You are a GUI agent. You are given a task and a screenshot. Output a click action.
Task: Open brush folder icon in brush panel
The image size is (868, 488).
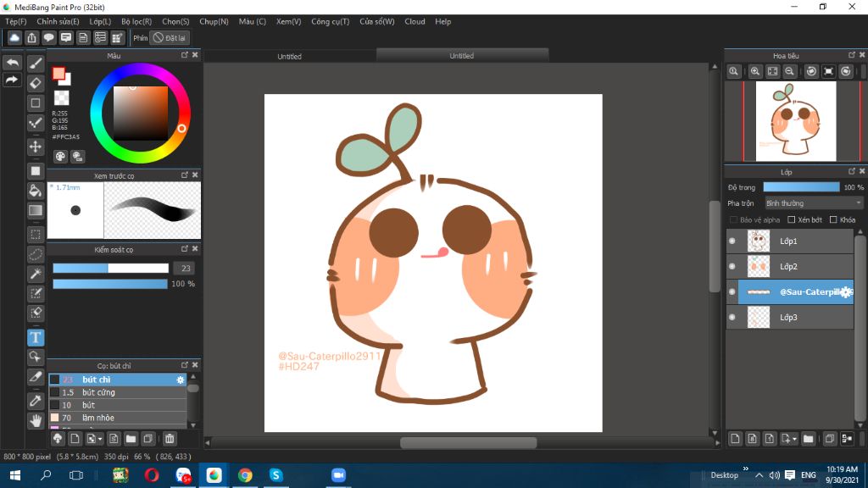tap(131, 439)
